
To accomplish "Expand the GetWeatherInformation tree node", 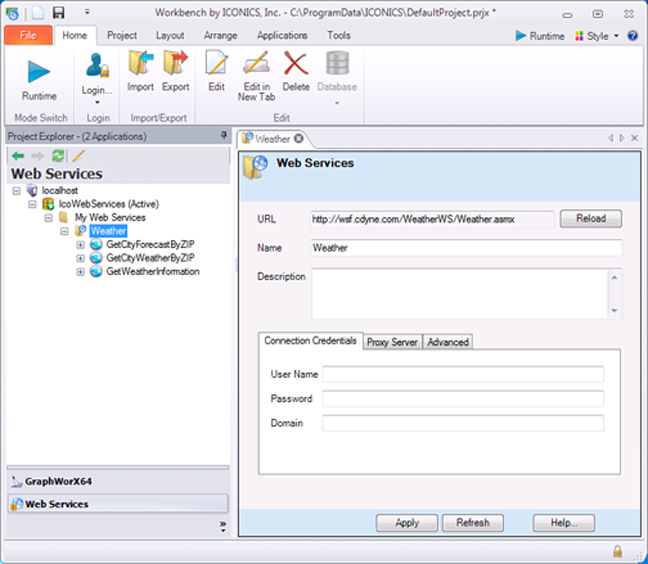I will pos(81,272).
